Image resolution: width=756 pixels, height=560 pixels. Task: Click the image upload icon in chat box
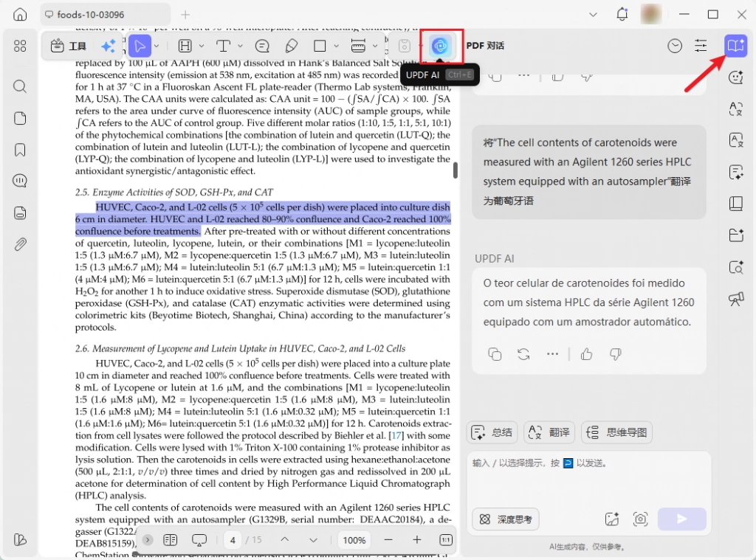612,519
